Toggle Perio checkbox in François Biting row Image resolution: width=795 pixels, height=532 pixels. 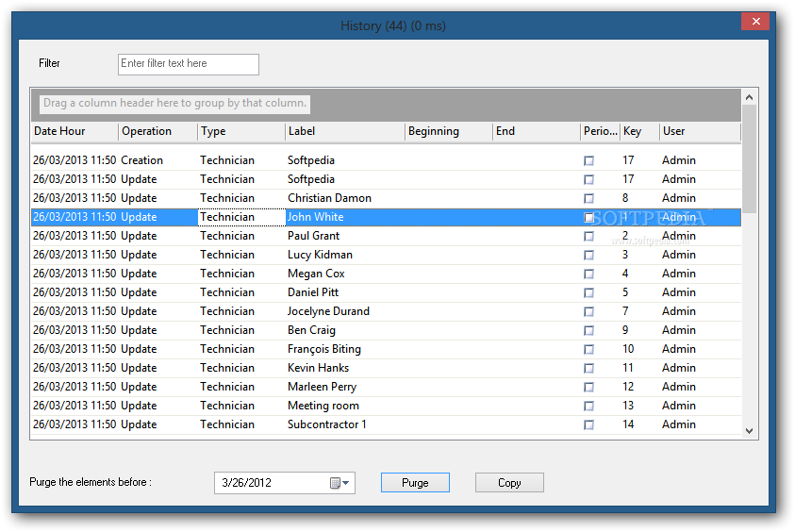[588, 349]
